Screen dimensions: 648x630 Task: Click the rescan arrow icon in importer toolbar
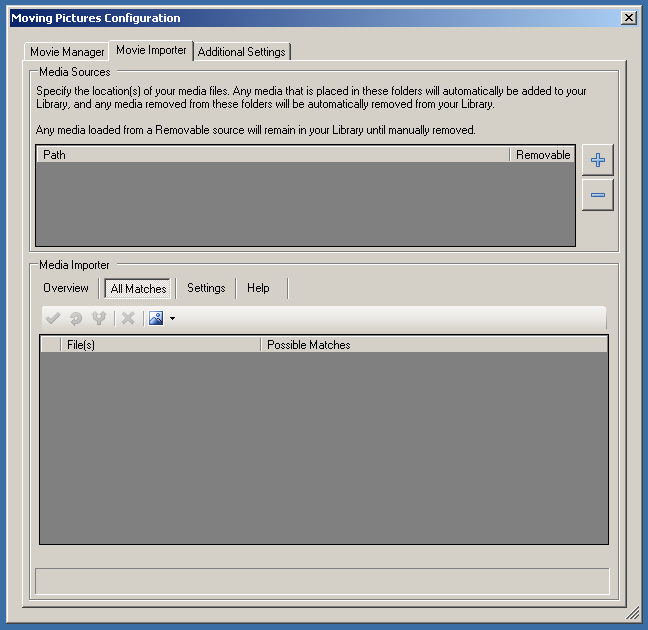coord(76,319)
